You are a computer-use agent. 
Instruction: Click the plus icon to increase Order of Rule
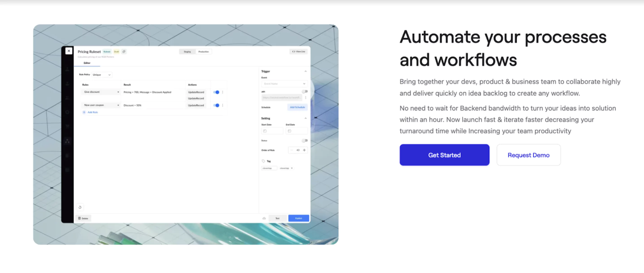pos(304,150)
